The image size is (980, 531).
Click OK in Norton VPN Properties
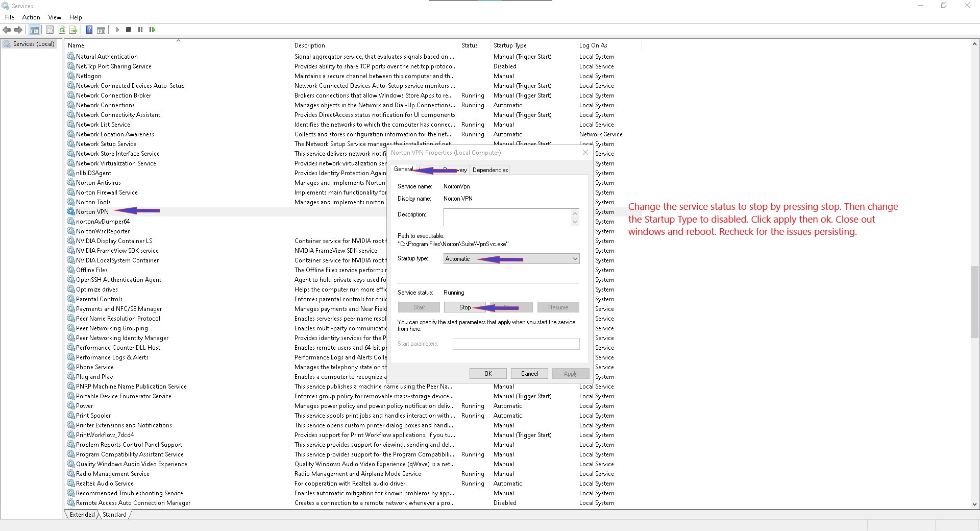[488, 374]
